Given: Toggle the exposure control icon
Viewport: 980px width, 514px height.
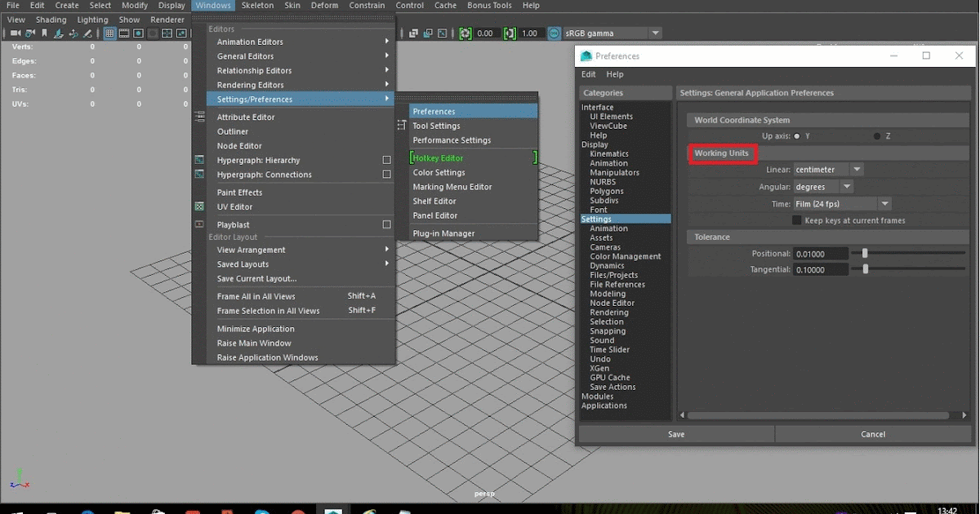Looking at the screenshot, I should (465, 33).
